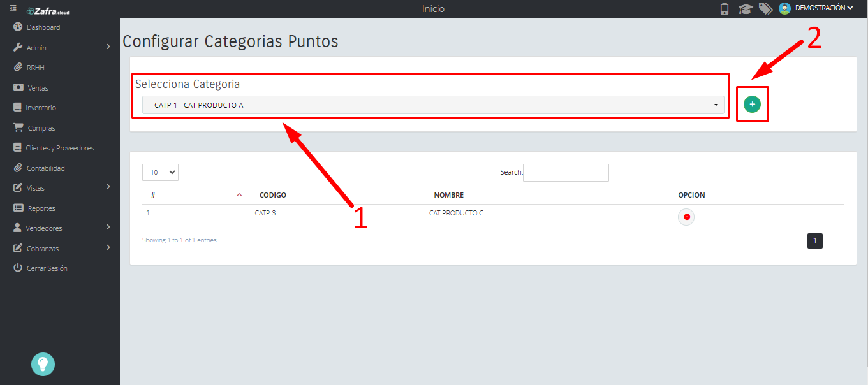Image resolution: width=868 pixels, height=385 pixels.
Task: Click the mobile phone icon in header
Action: [725, 8]
